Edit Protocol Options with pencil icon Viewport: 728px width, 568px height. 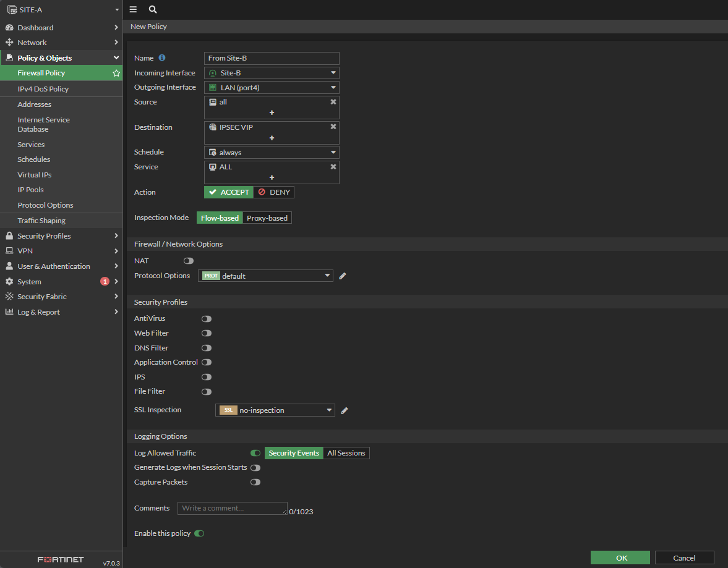tap(343, 276)
